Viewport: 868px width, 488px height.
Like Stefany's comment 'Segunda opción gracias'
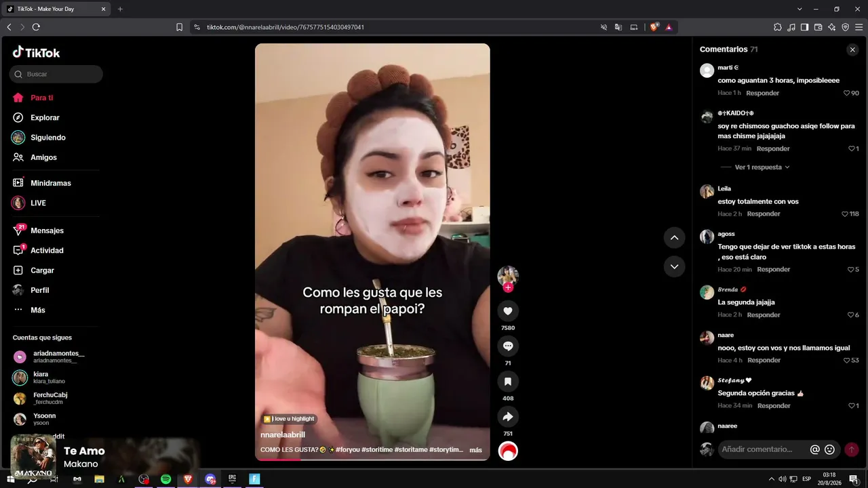pos(853,405)
